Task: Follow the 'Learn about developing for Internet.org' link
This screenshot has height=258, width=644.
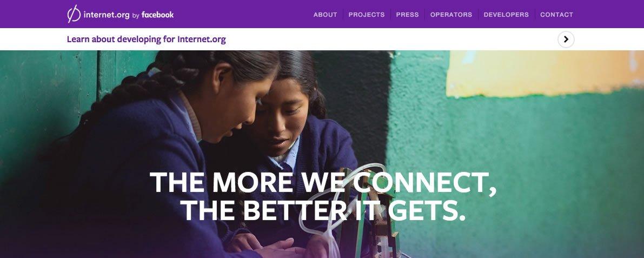Action: tap(146, 39)
